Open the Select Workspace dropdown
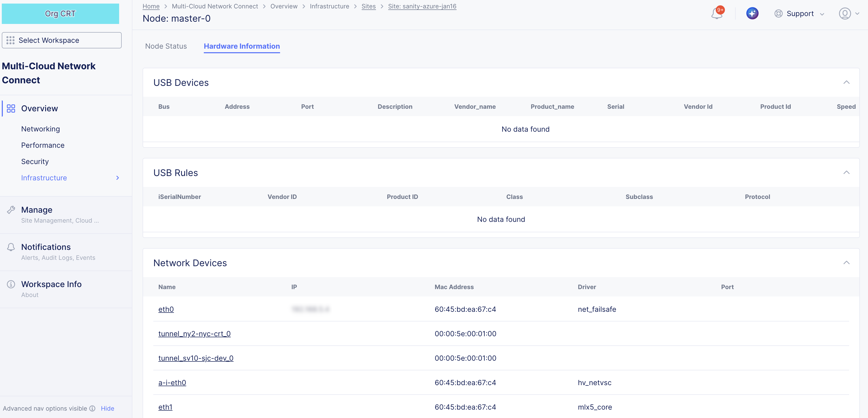Image resolution: width=868 pixels, height=418 pixels. coord(62,41)
